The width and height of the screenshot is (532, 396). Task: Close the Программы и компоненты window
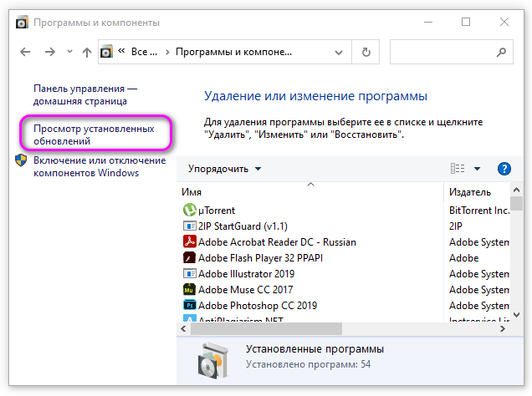(504, 22)
